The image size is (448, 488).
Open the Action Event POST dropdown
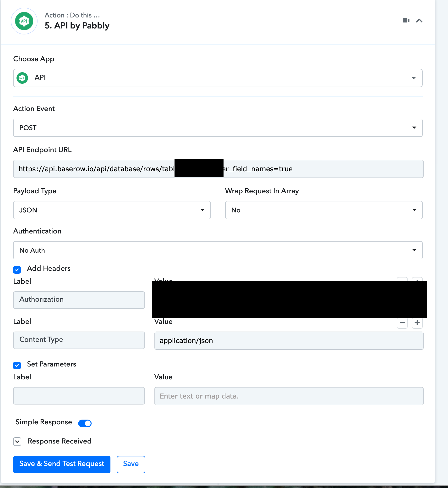point(218,128)
